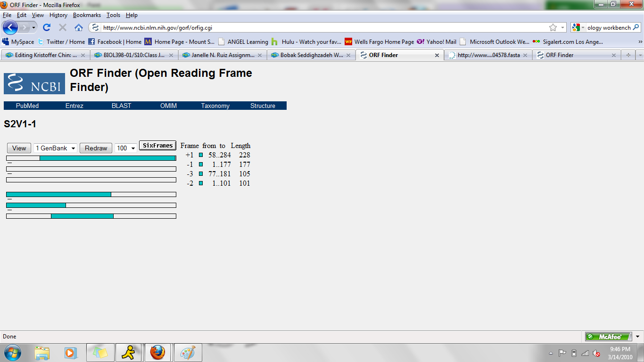This screenshot has height=362, width=644.
Task: Follow the BLAST link in navigation bar
Action: click(121, 106)
